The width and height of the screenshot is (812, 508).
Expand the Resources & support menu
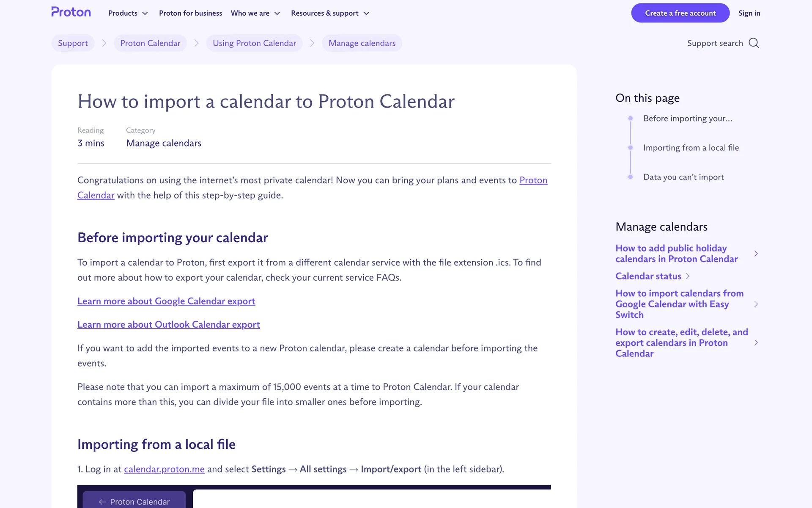tap(330, 13)
